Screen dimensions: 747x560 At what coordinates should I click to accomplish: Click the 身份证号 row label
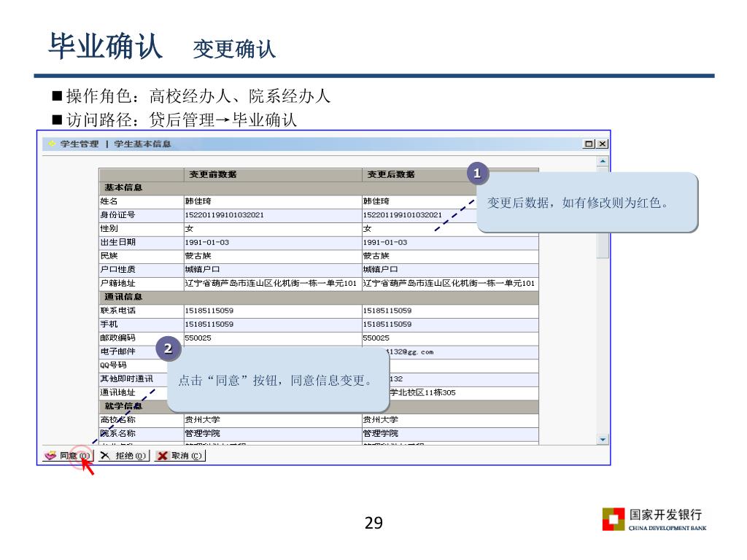click(x=117, y=215)
